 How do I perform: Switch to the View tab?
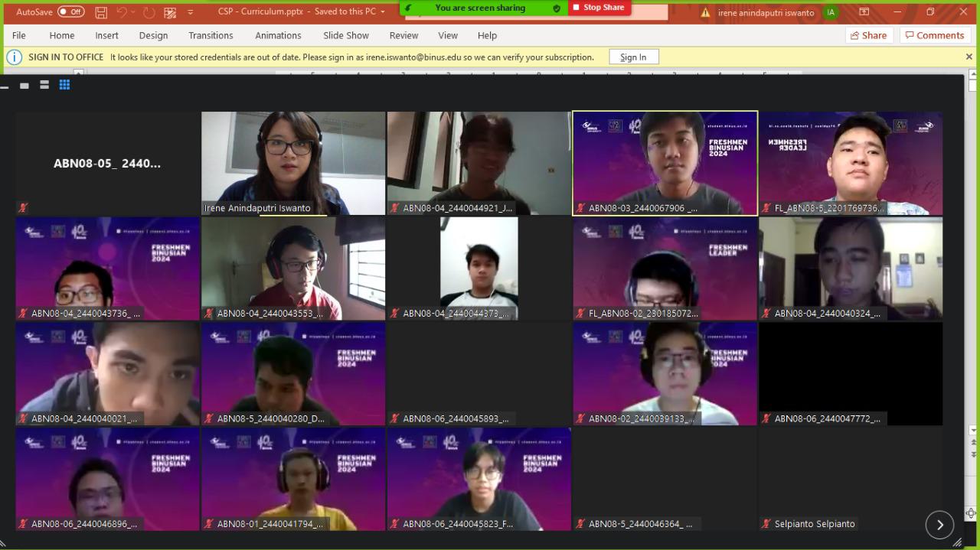(448, 35)
